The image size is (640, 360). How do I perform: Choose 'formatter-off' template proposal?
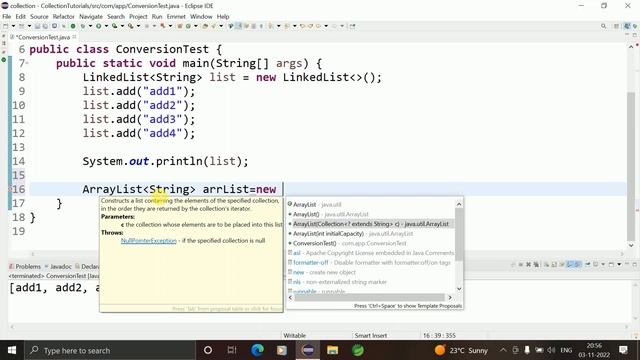[x=371, y=262]
